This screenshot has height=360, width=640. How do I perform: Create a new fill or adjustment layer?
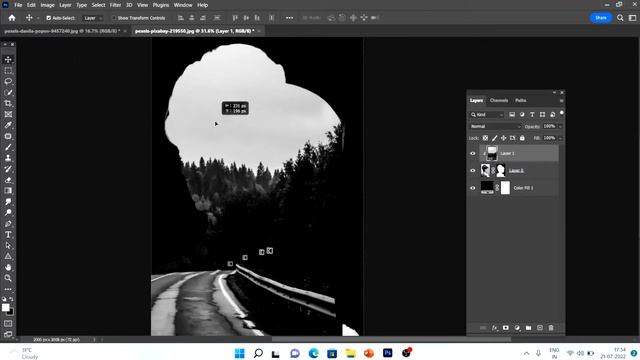tap(517, 328)
